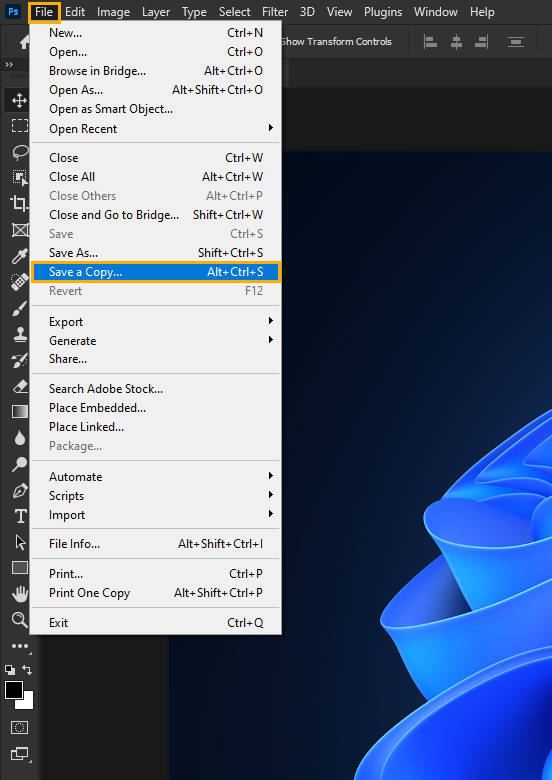This screenshot has width=552, height=780.
Task: Swap foreground and background colors
Action: (27, 670)
